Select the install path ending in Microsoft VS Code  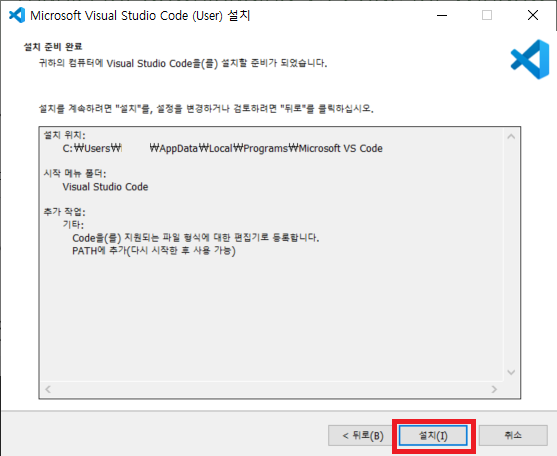point(222,148)
